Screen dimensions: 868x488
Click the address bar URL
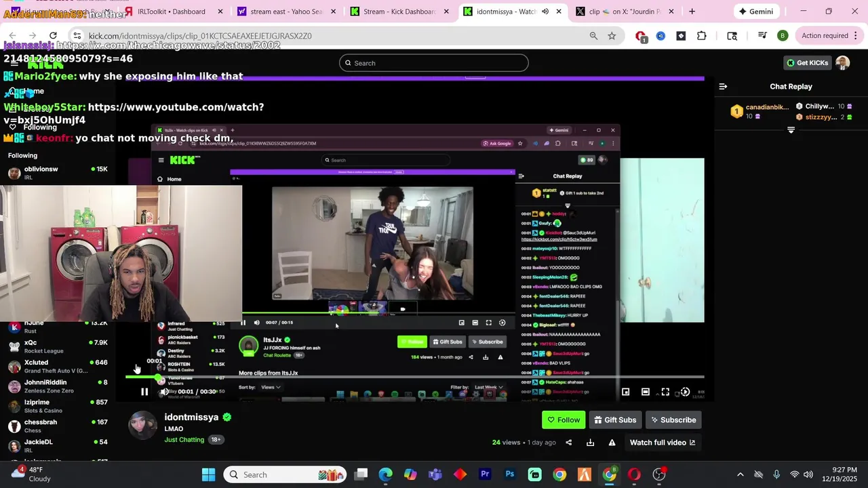(x=200, y=36)
